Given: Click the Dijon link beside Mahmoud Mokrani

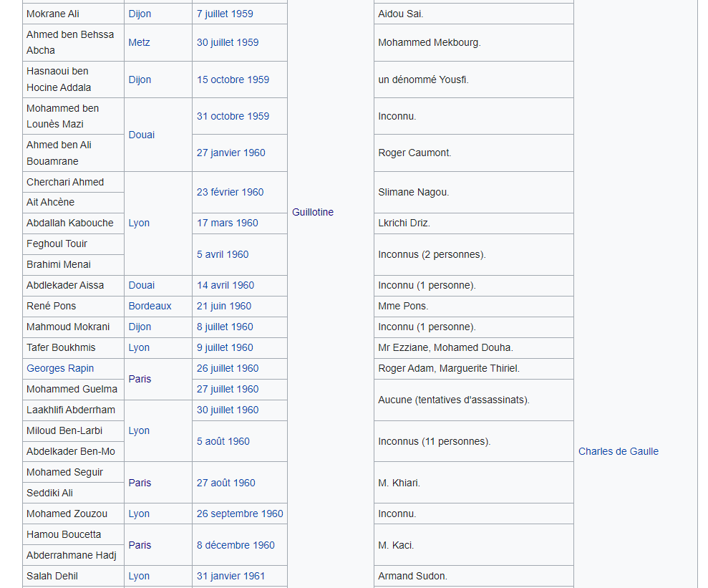Looking at the screenshot, I should pyautogui.click(x=140, y=327).
